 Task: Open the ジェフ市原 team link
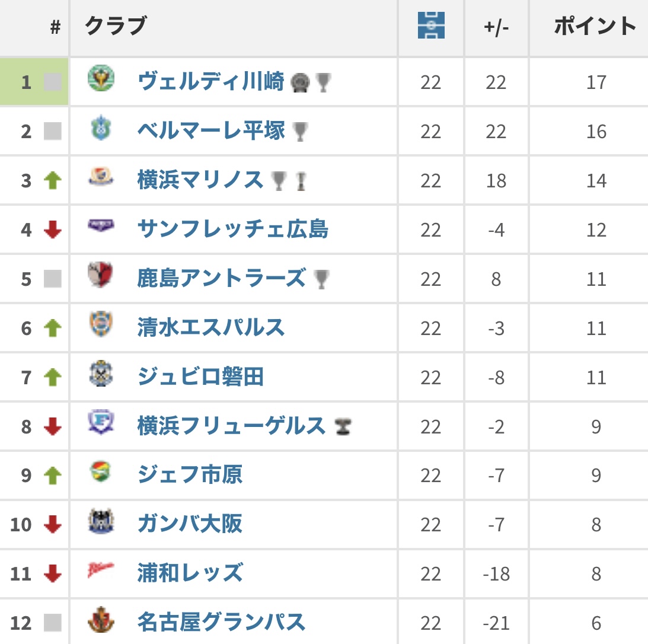coord(190,474)
